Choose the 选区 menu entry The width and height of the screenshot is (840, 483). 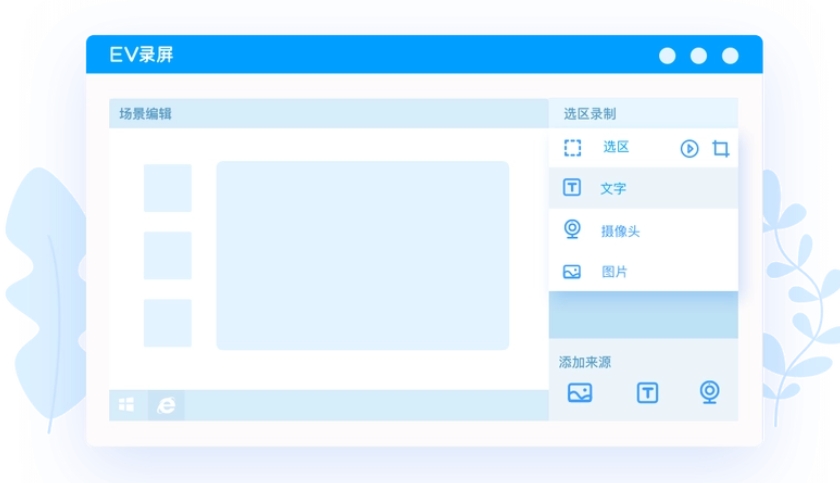coord(643,148)
